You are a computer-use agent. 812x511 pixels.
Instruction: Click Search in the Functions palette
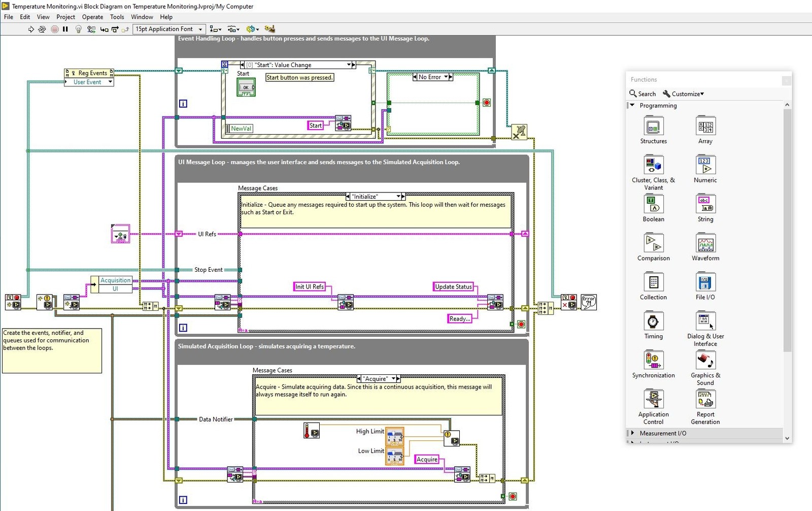642,94
